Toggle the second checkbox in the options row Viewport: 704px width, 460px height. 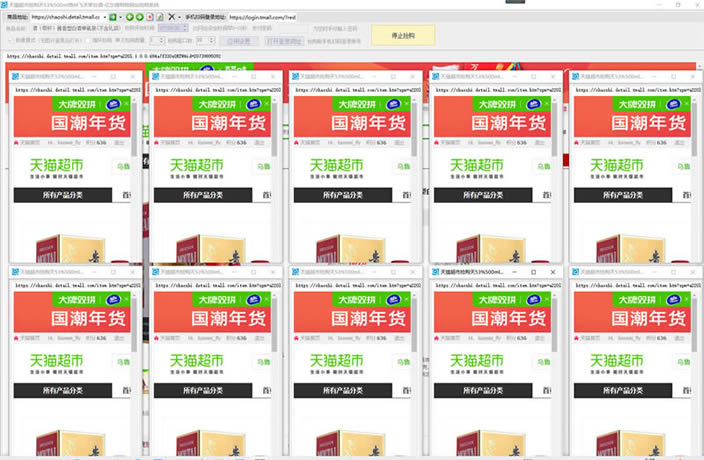click(88, 40)
